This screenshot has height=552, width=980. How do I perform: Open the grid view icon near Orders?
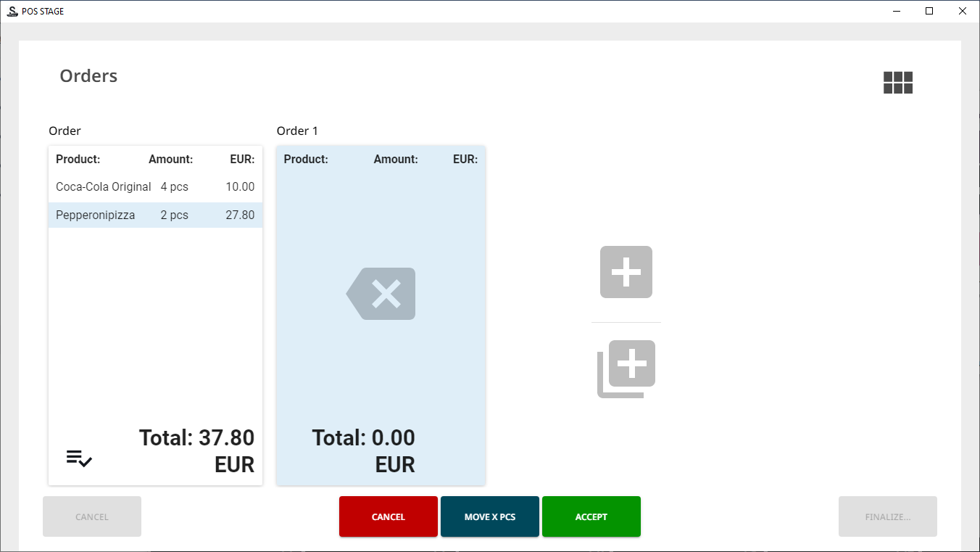coord(897,83)
